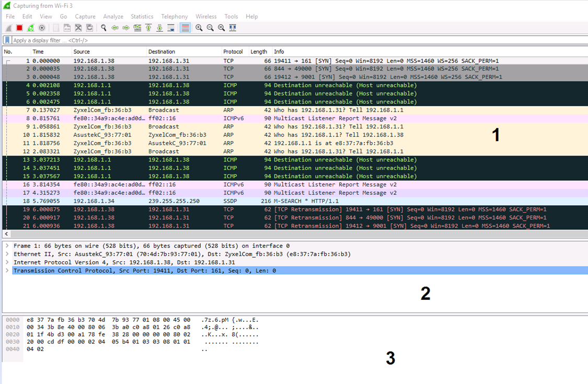Expand the Internet Protocol Version 4 row
Image resolution: width=588 pixels, height=384 pixels.
(x=7, y=262)
